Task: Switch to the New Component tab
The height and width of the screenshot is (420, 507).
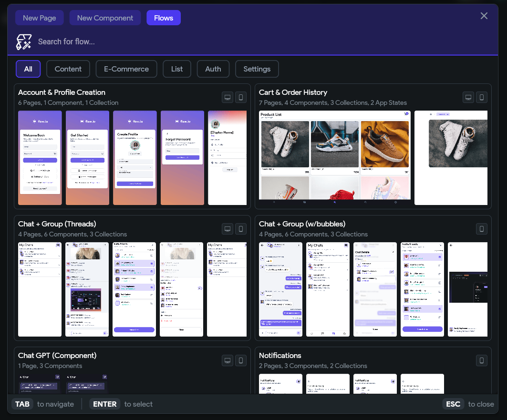Action: (105, 18)
